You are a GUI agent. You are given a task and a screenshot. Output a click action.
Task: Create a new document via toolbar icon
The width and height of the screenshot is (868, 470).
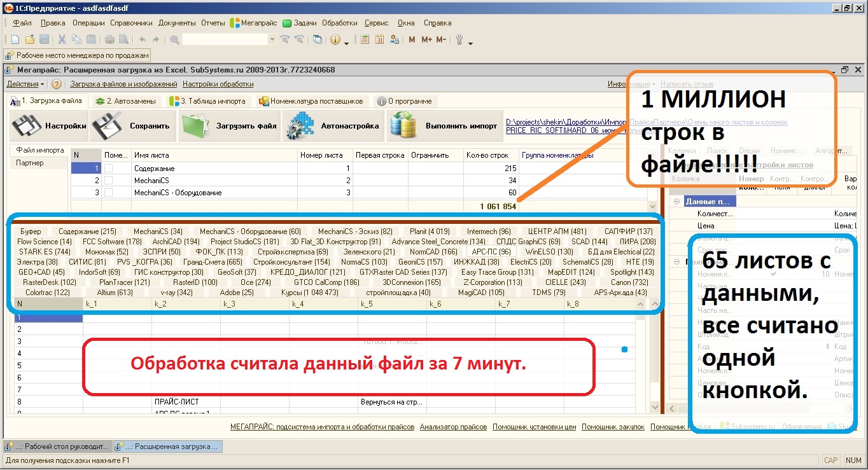pos(15,39)
